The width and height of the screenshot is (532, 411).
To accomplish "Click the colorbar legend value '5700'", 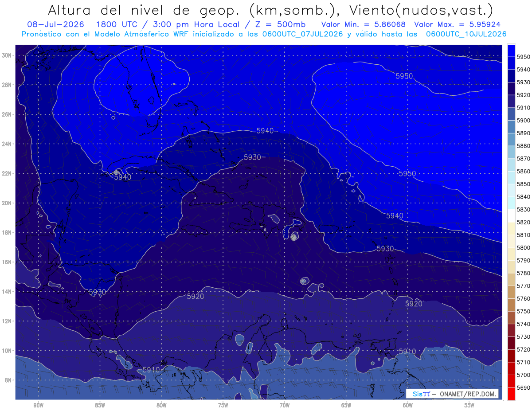I will pyautogui.click(x=524, y=375).
